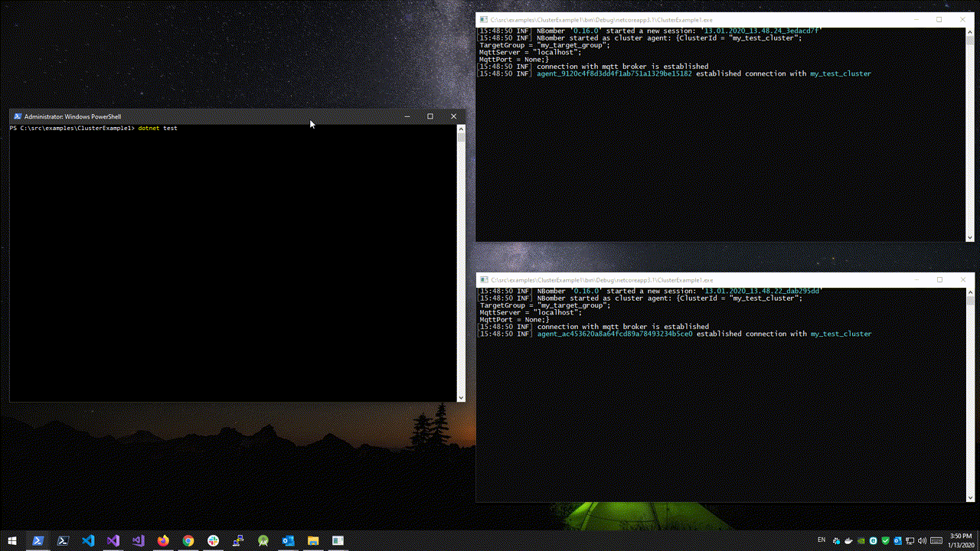Click 'my_test_cluster' link text in upper console last line
Screen dimensions: 980x551
click(841, 74)
